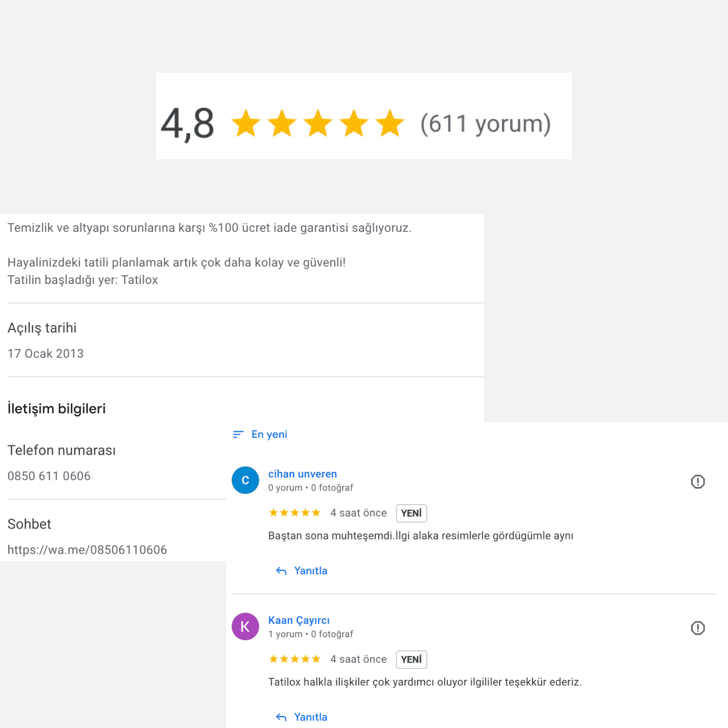This screenshot has width=728, height=728.
Task: Click the 611 yorum review count
Action: [x=485, y=123]
